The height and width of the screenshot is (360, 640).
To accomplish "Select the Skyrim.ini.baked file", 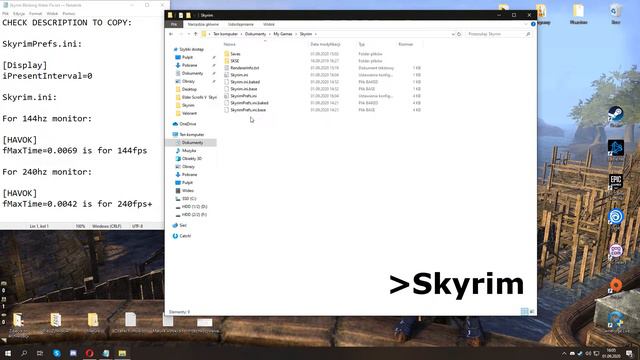I will (x=245, y=82).
